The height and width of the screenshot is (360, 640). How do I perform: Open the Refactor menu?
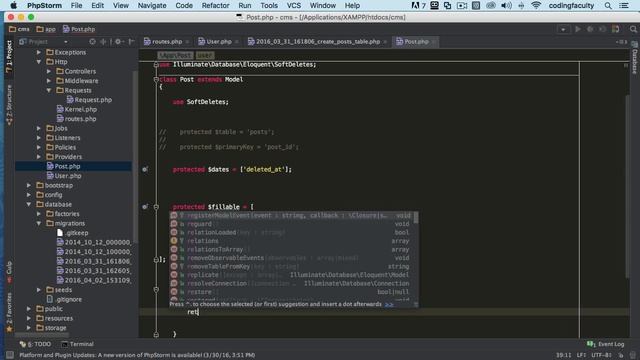[x=215, y=5]
